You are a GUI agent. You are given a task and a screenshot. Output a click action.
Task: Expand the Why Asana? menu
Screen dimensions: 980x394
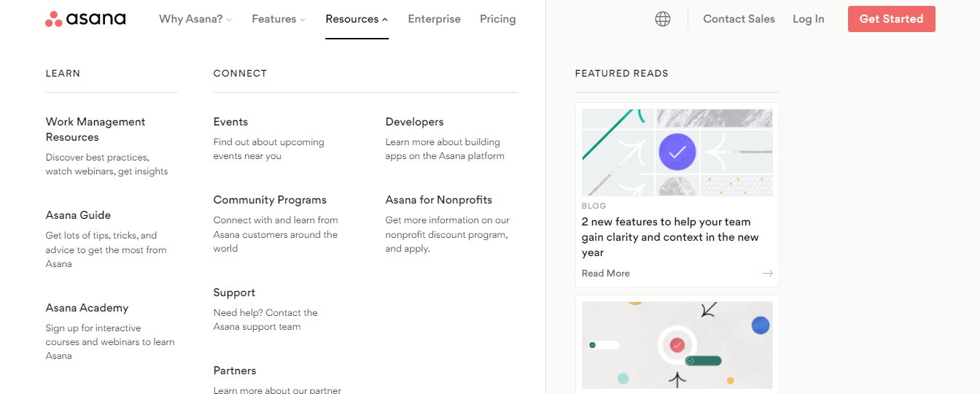[195, 19]
